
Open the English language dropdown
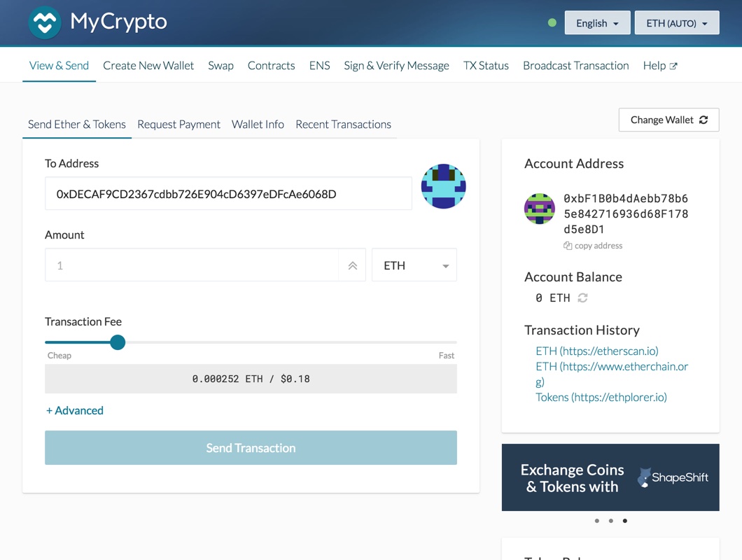[596, 22]
